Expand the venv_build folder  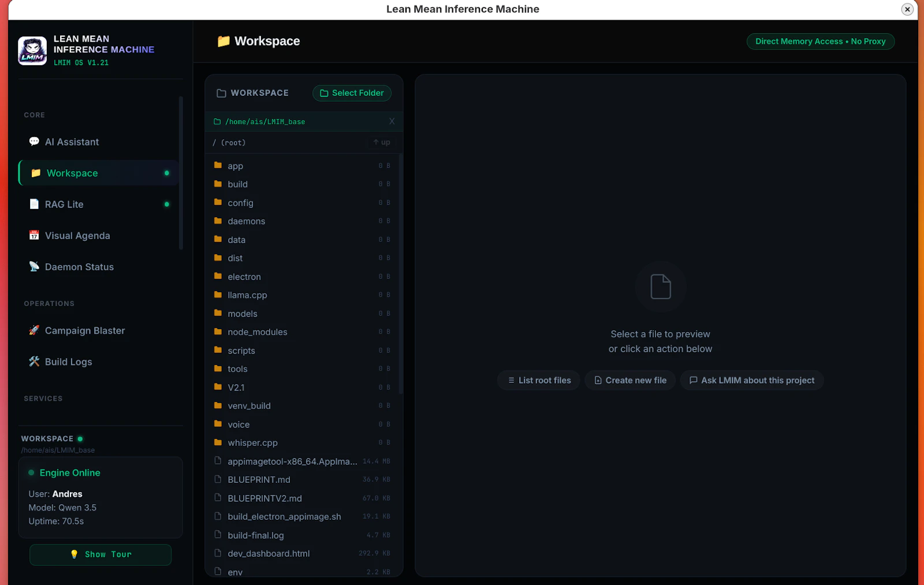pos(303,405)
